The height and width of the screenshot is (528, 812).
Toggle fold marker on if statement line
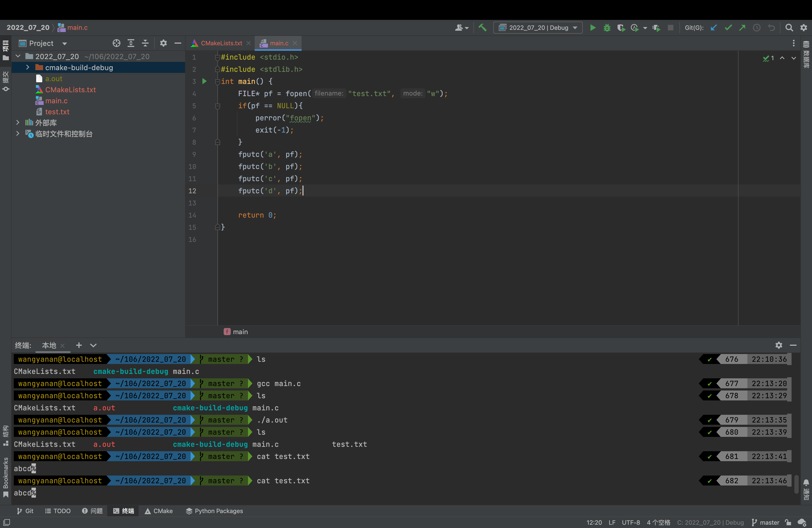[x=217, y=106]
